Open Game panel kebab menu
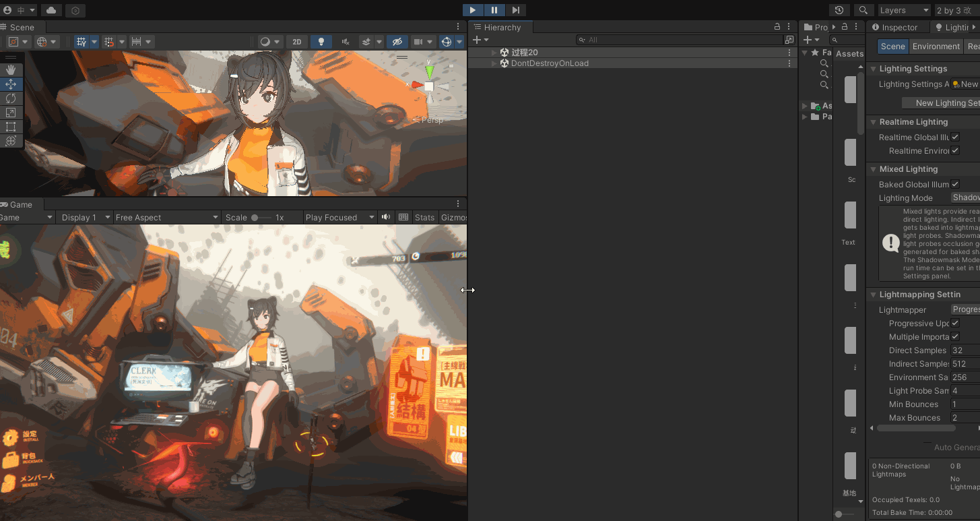The height and width of the screenshot is (521, 980). (458, 204)
